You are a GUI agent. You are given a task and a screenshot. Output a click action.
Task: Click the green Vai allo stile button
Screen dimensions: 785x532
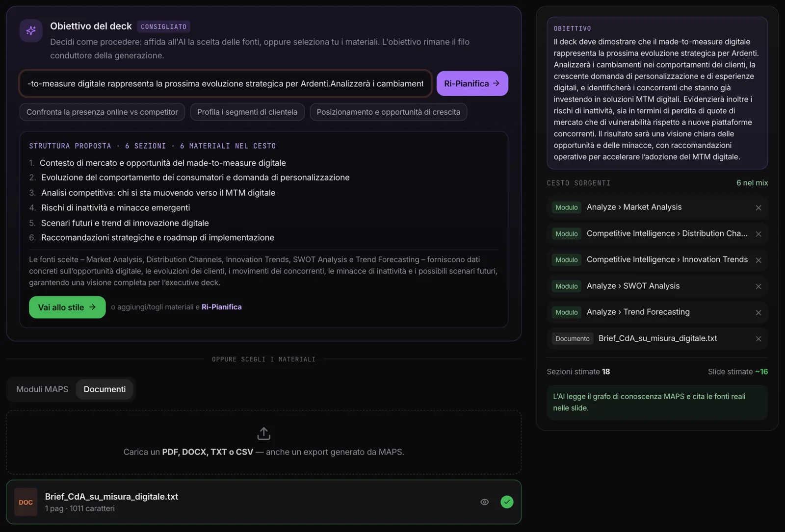click(x=67, y=307)
